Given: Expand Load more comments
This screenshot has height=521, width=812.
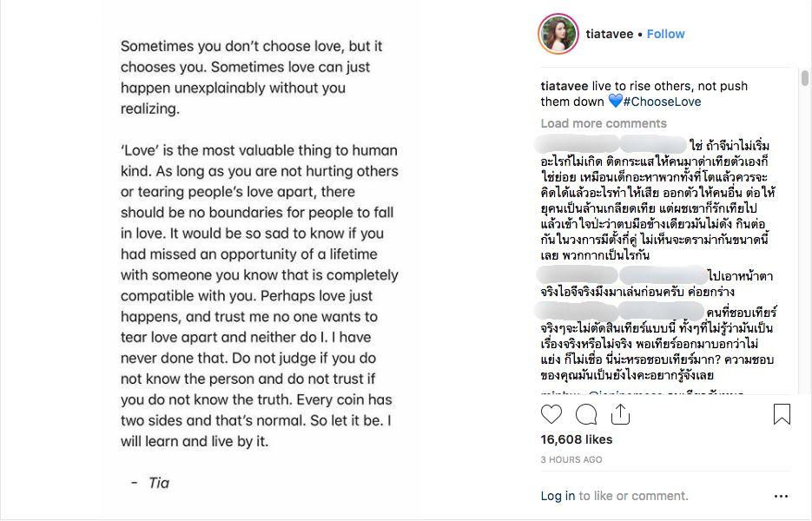Looking at the screenshot, I should point(604,123).
